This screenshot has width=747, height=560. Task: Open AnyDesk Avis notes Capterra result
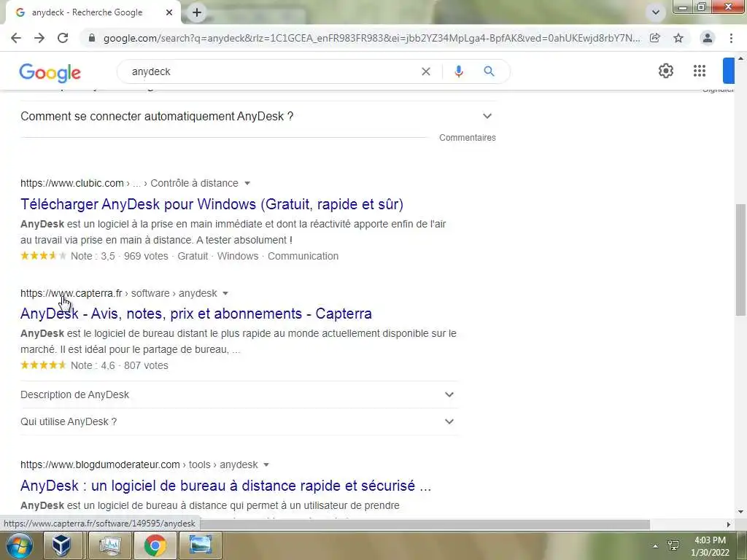click(196, 314)
